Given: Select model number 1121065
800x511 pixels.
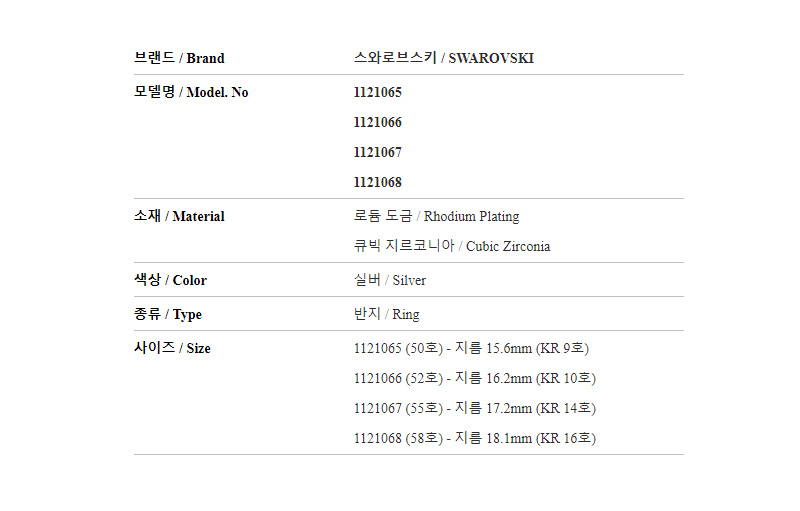Looking at the screenshot, I should tap(377, 92).
